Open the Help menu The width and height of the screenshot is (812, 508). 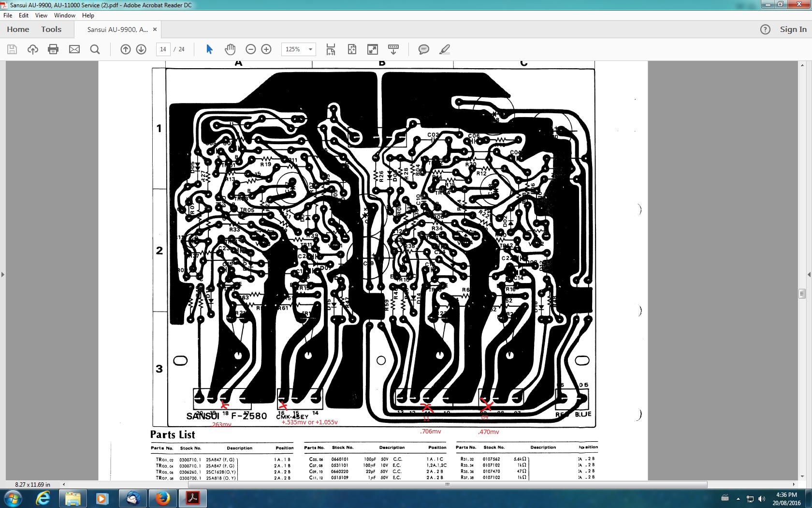[88, 15]
